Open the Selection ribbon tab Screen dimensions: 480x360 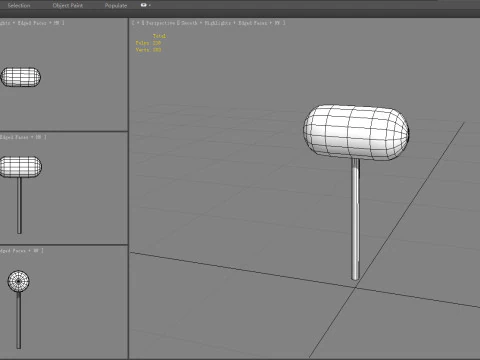19,5
